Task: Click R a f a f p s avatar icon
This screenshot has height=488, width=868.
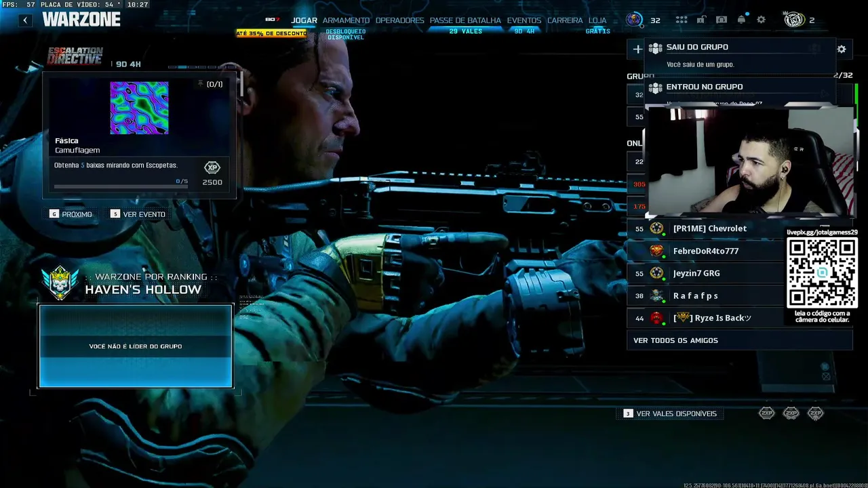Action: point(656,296)
